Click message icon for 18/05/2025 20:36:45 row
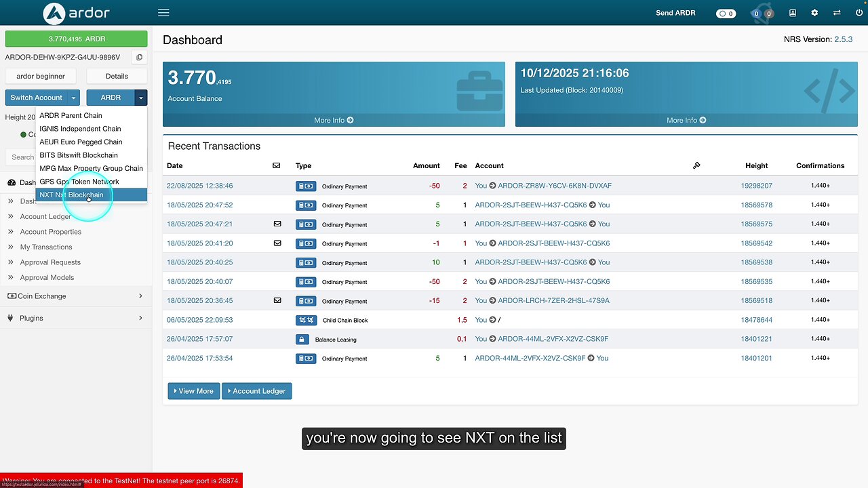Screen dimensions: 868x488 (x=277, y=300)
